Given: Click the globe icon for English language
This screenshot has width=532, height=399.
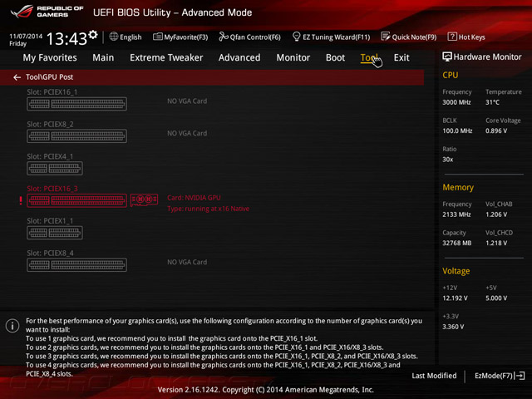Looking at the screenshot, I should pyautogui.click(x=114, y=37).
